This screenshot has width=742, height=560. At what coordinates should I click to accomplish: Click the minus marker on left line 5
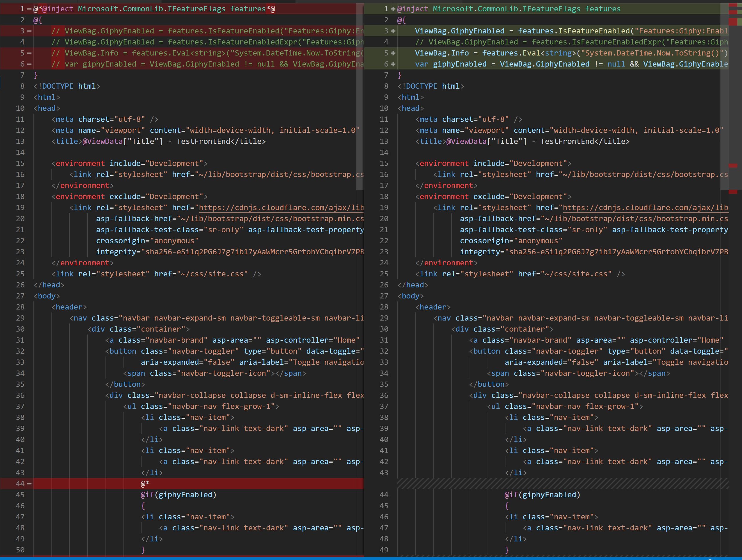29,53
